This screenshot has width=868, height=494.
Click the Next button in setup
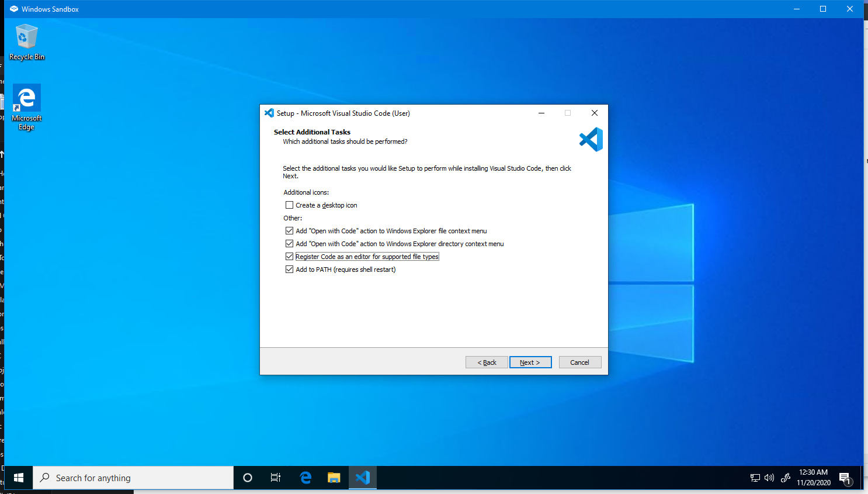(530, 362)
